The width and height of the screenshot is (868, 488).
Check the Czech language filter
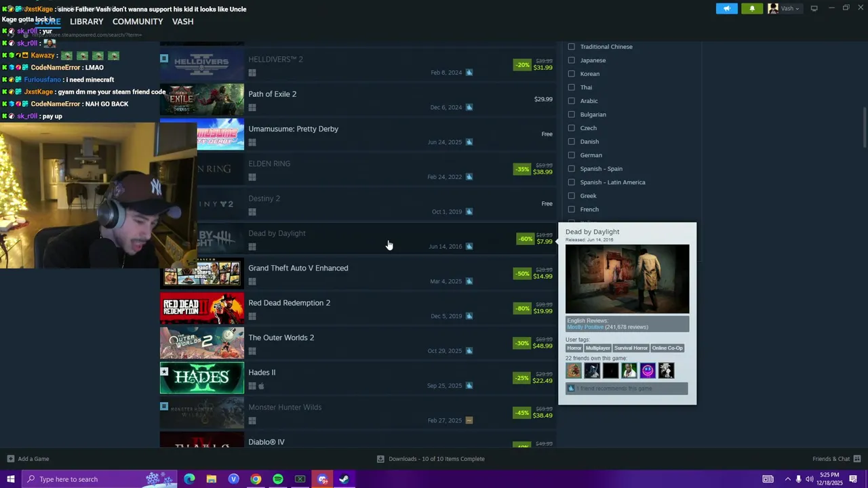(x=571, y=128)
